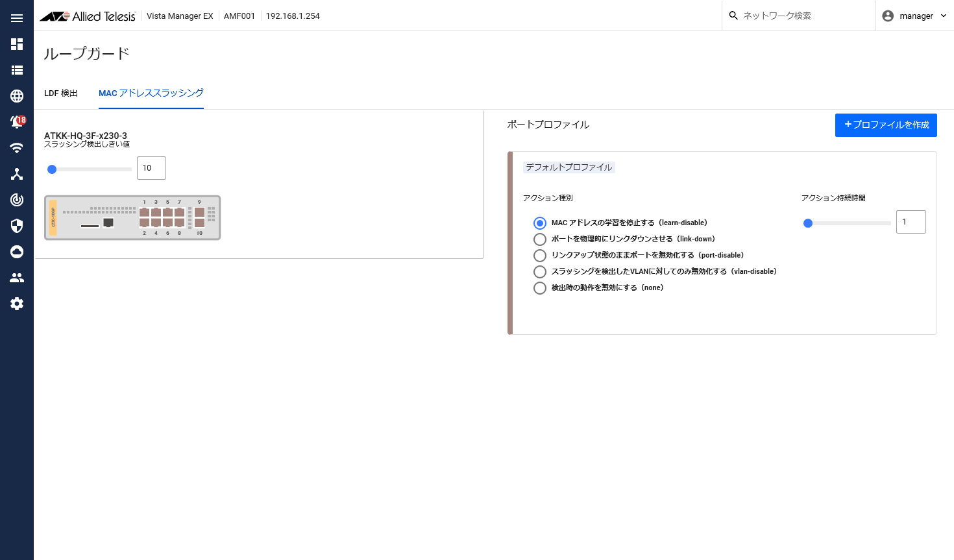This screenshot has width=954, height=560.
Task: Select the vlan-disable action radio button
Action: click(x=540, y=272)
